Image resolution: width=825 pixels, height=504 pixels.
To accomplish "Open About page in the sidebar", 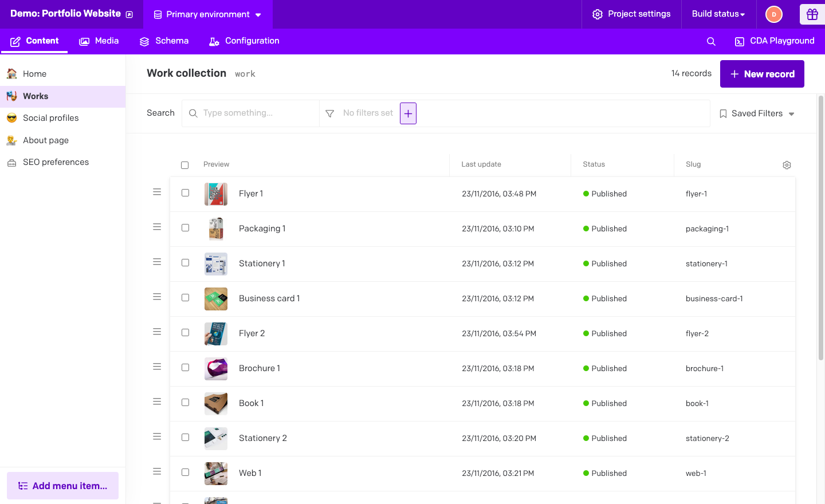I will pos(62,140).
